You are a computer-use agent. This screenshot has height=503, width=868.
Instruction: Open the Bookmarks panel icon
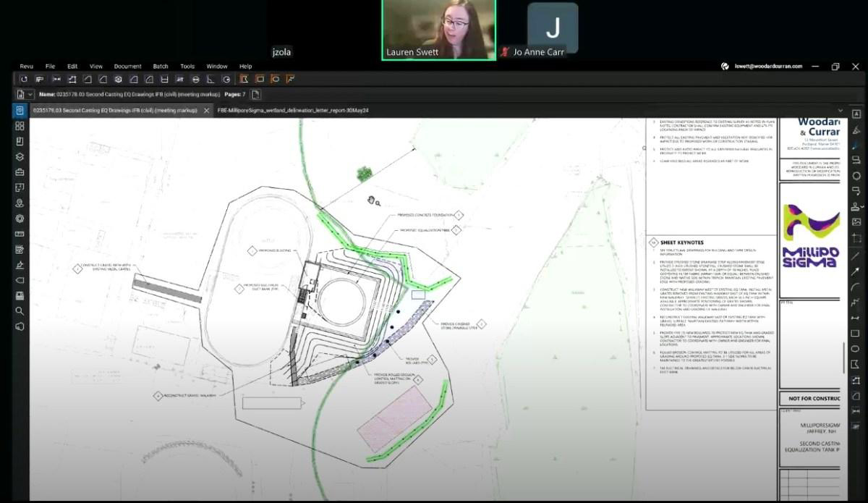click(x=20, y=141)
